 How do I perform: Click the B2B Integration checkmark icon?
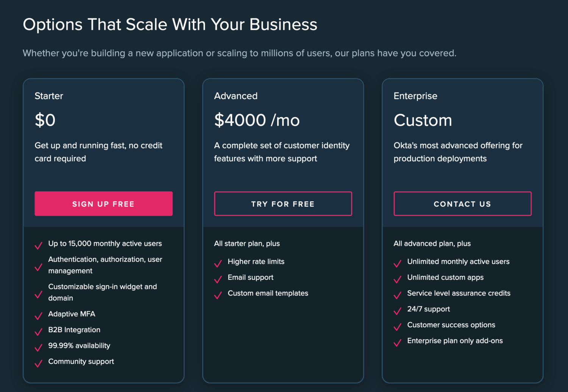38,331
